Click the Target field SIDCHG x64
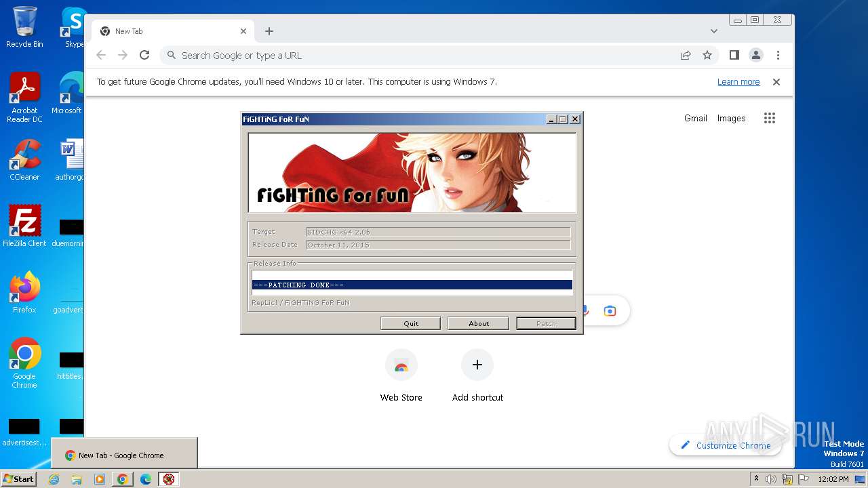Image resolution: width=868 pixels, height=488 pixels. tap(438, 232)
